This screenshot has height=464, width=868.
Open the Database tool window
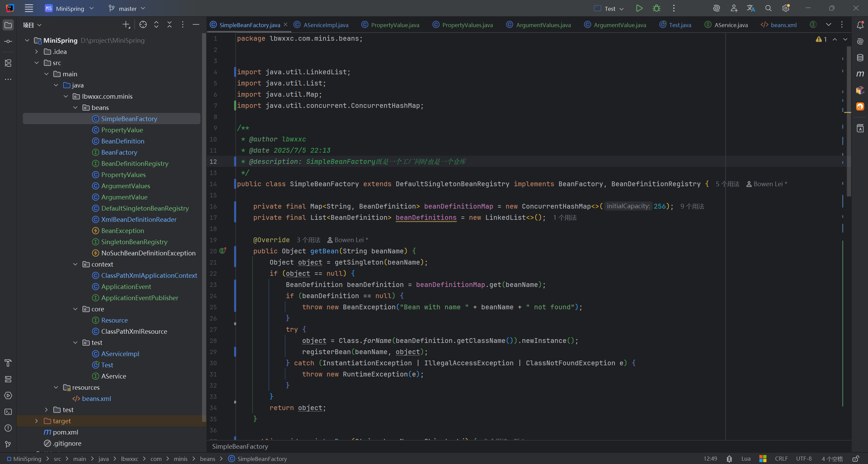point(860,58)
